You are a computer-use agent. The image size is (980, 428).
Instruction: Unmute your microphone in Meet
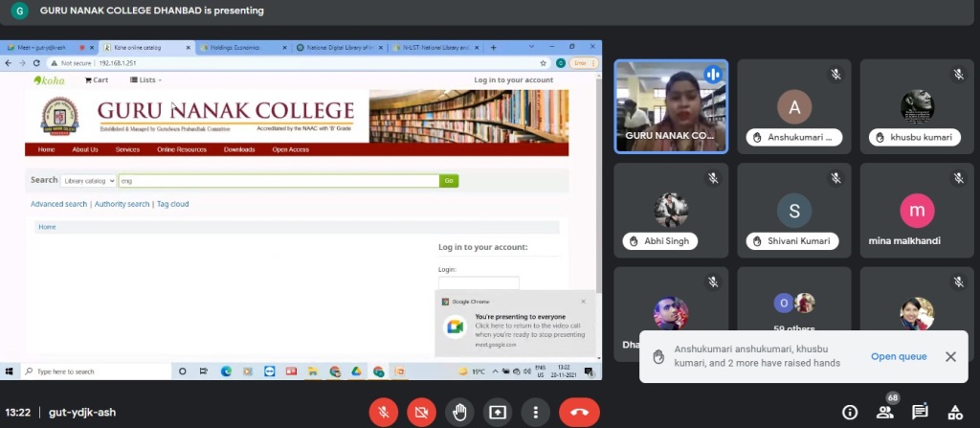383,413
